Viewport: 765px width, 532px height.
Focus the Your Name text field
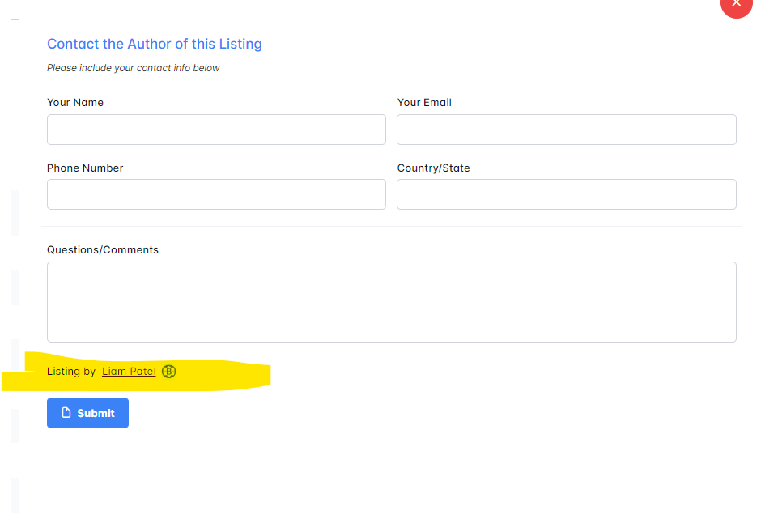pyautogui.click(x=216, y=130)
